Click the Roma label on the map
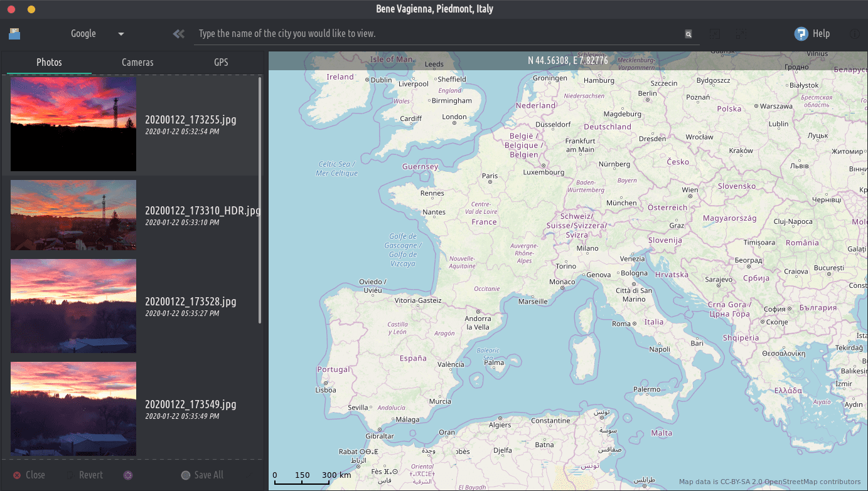The width and height of the screenshot is (868, 491). pyautogui.click(x=621, y=324)
